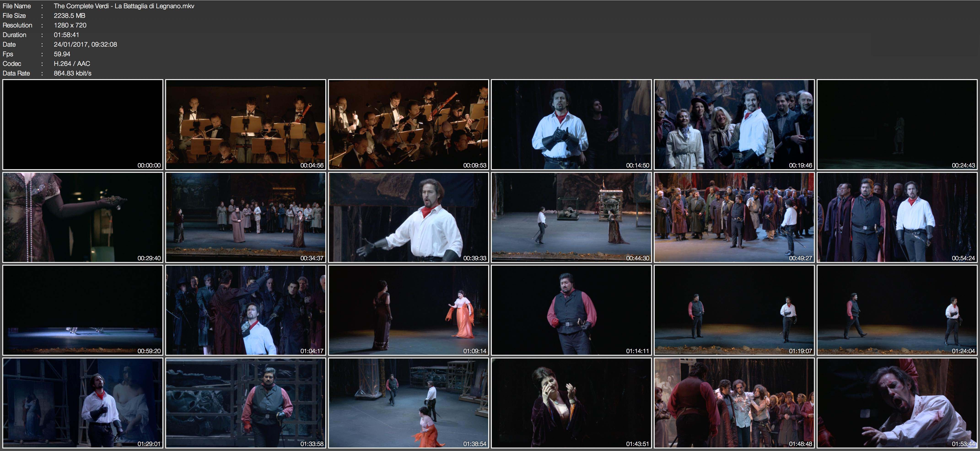Open the crowd scene thumbnail at 00:19:46
The width and height of the screenshot is (980, 451).
click(734, 124)
